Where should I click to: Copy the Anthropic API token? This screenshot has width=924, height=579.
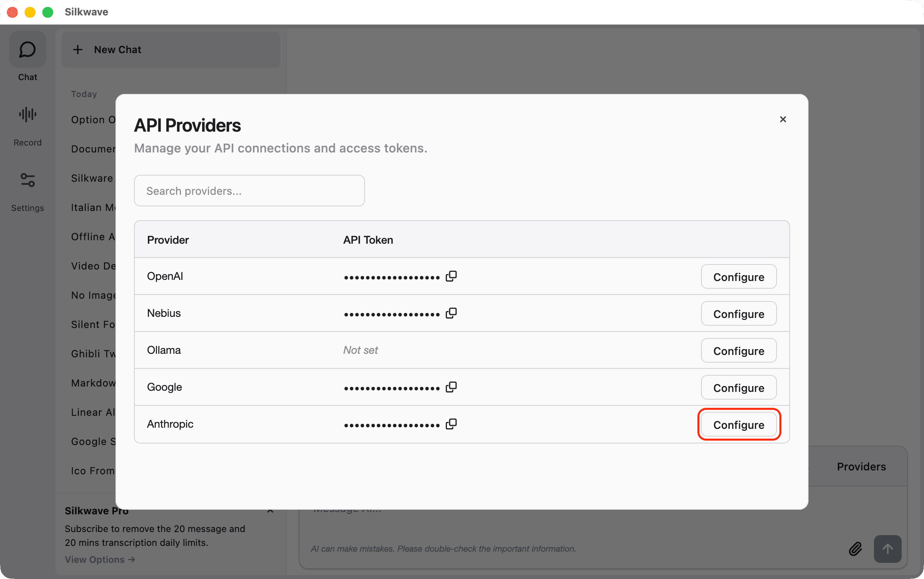coord(451,424)
